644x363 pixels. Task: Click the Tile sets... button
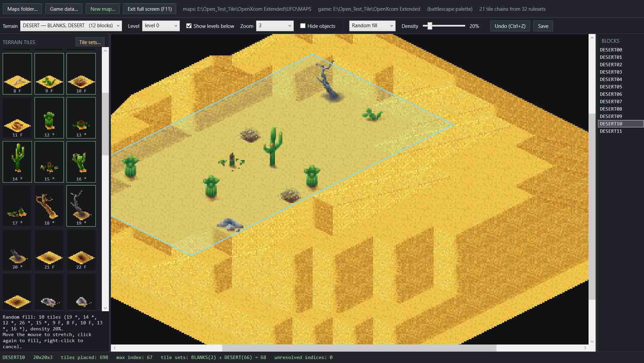pyautogui.click(x=90, y=42)
